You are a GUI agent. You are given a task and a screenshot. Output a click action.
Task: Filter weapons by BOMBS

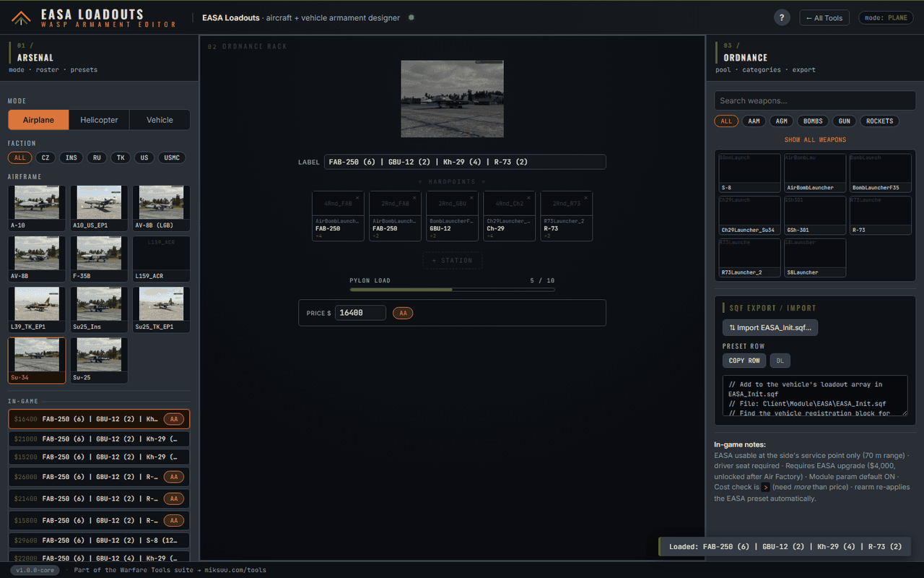(x=813, y=121)
